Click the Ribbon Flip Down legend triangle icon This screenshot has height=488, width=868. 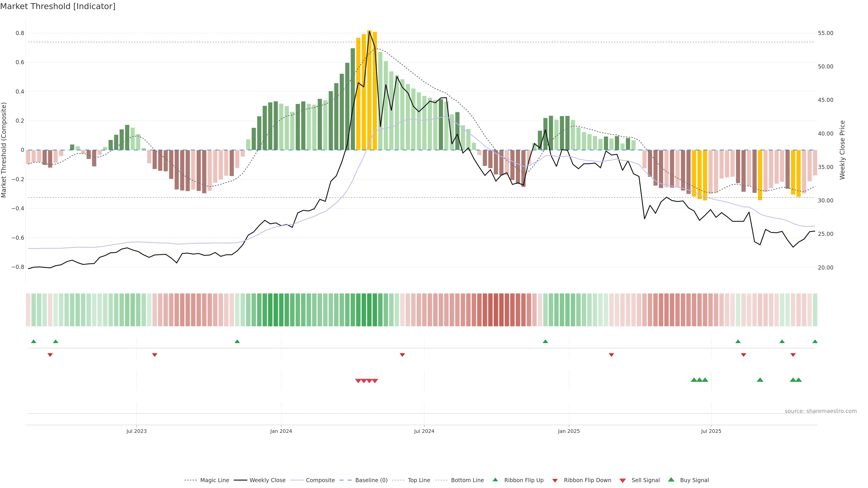click(555, 481)
